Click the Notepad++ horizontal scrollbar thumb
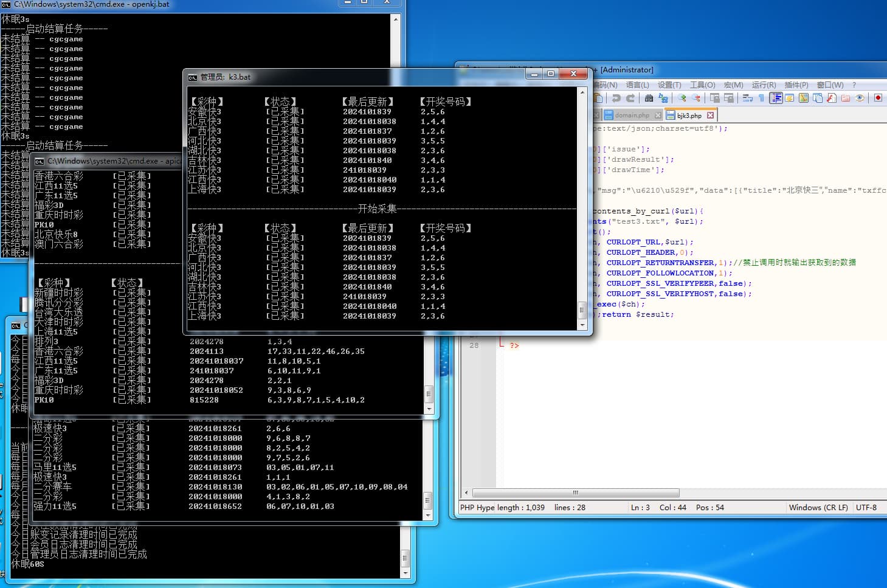Screen dimensions: 887x588 coord(575,493)
